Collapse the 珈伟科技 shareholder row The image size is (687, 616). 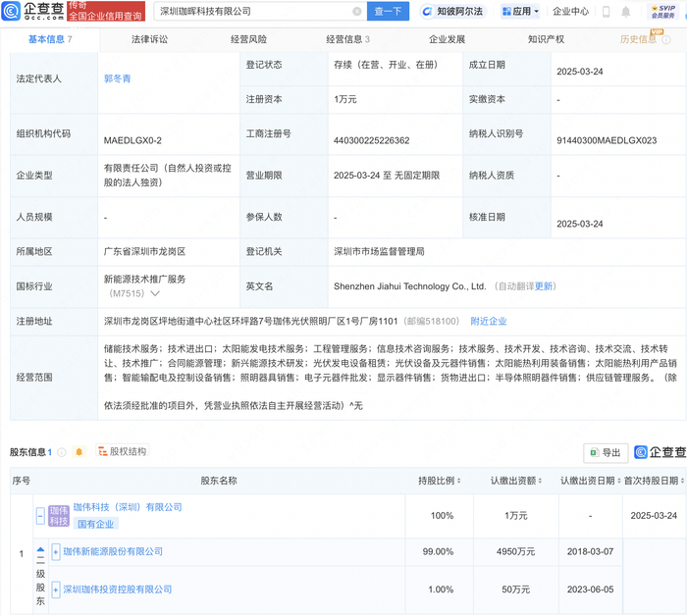tap(40, 516)
